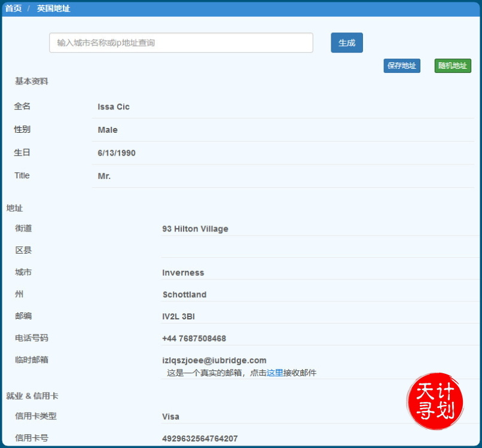Viewport: 482px width, 448px height.
Task: Select the phone number +44 7687508468
Action: tap(194, 339)
